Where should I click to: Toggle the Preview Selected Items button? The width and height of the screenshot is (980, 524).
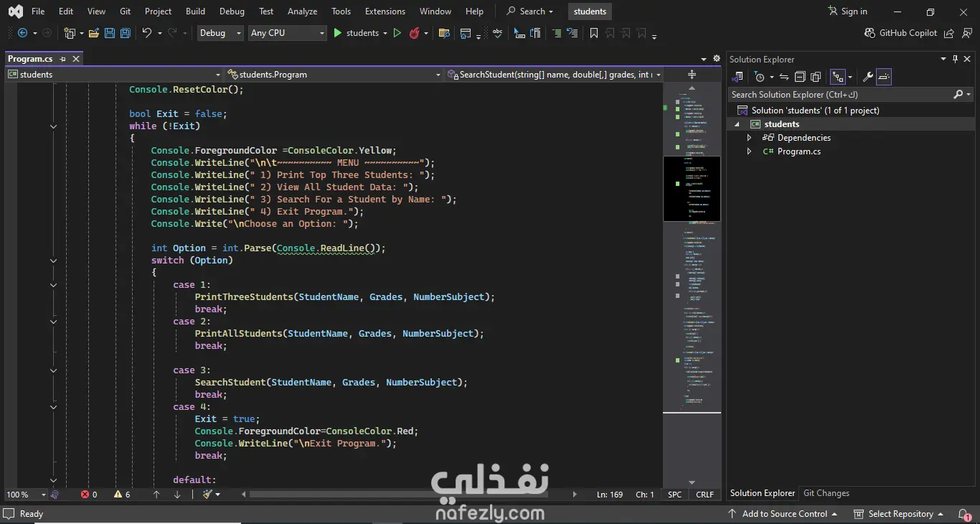click(x=884, y=77)
